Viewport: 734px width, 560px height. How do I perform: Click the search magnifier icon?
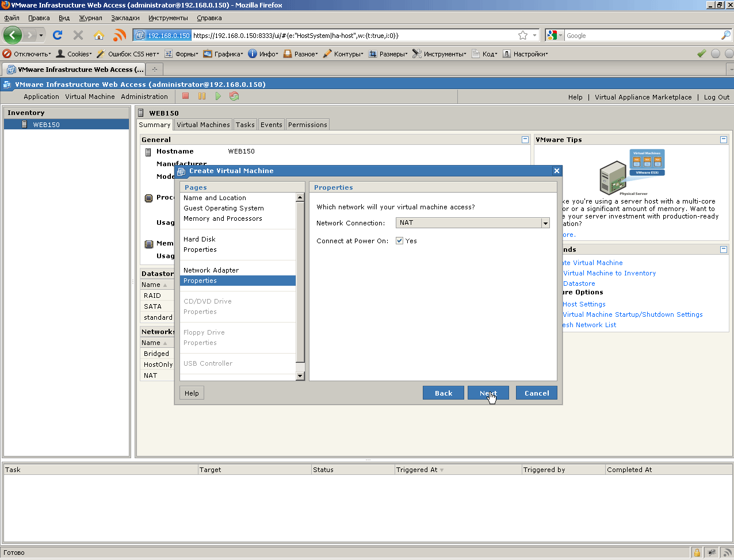[x=726, y=35]
